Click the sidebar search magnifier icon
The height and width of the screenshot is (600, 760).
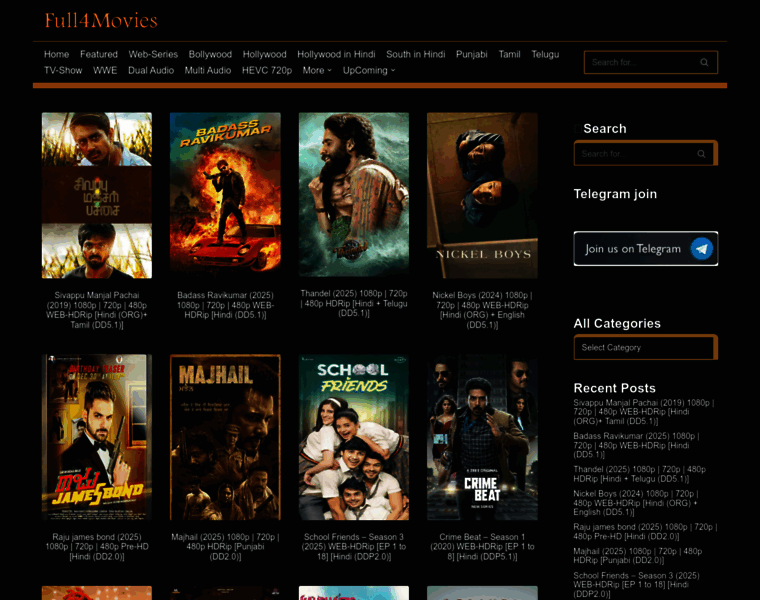[x=701, y=154]
